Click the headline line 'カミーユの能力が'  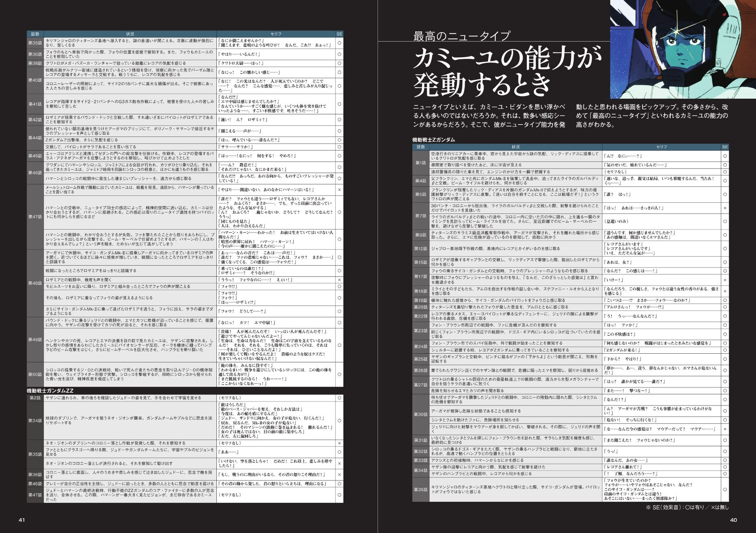pos(507,58)
